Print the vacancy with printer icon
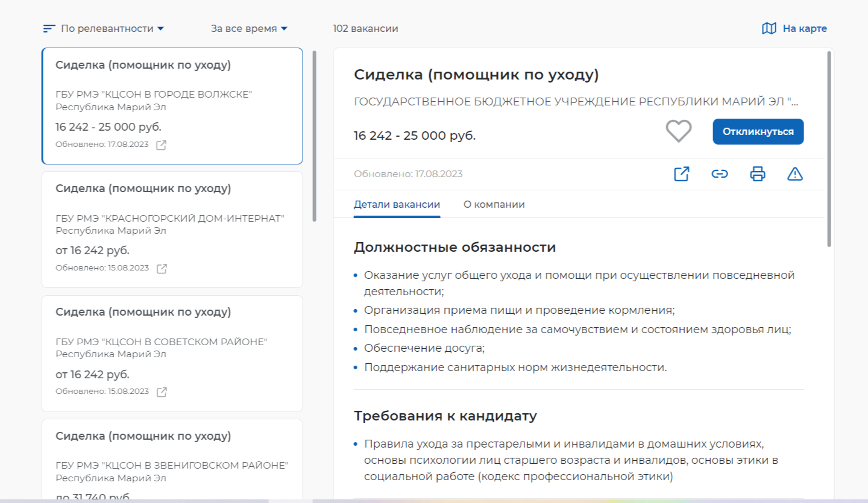Image resolution: width=868 pixels, height=503 pixels. [x=758, y=174]
